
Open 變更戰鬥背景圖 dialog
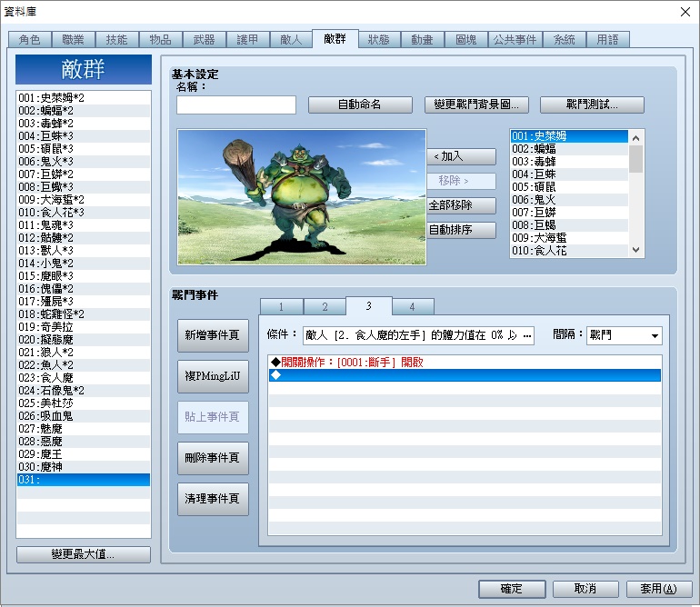click(476, 104)
